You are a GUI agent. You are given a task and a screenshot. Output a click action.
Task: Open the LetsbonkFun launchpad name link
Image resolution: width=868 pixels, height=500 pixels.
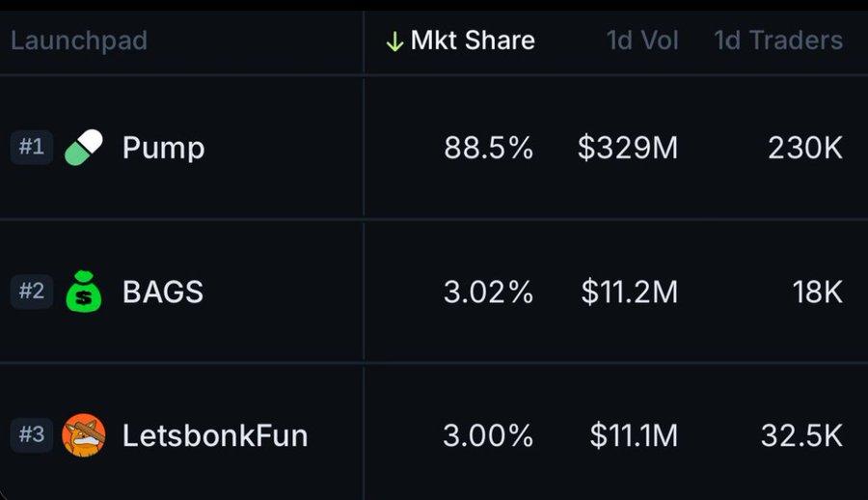tap(214, 436)
